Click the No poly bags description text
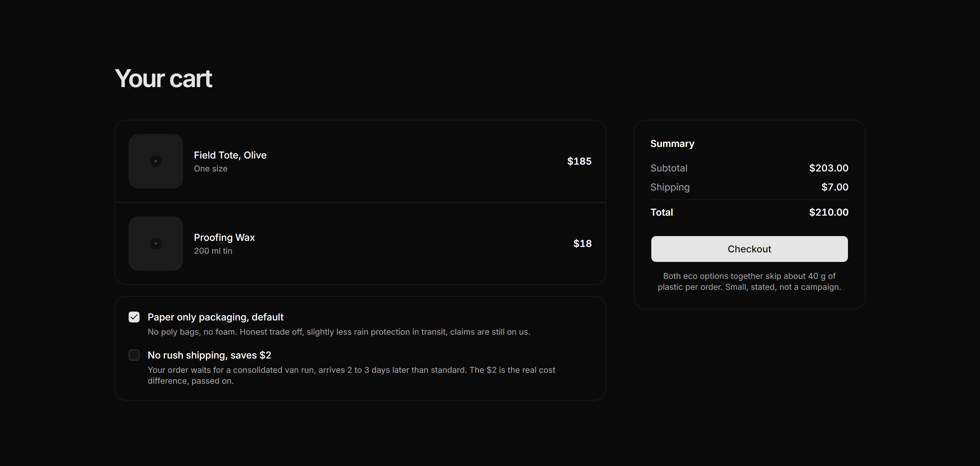Image resolution: width=980 pixels, height=466 pixels. pos(339,332)
